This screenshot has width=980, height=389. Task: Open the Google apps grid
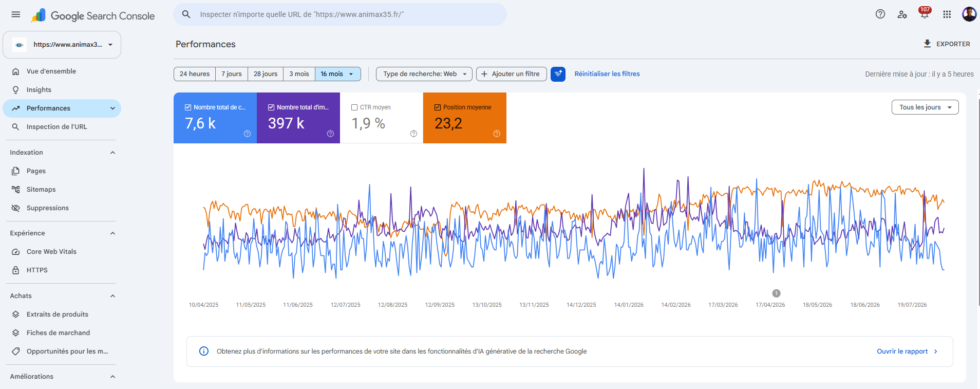tap(947, 14)
